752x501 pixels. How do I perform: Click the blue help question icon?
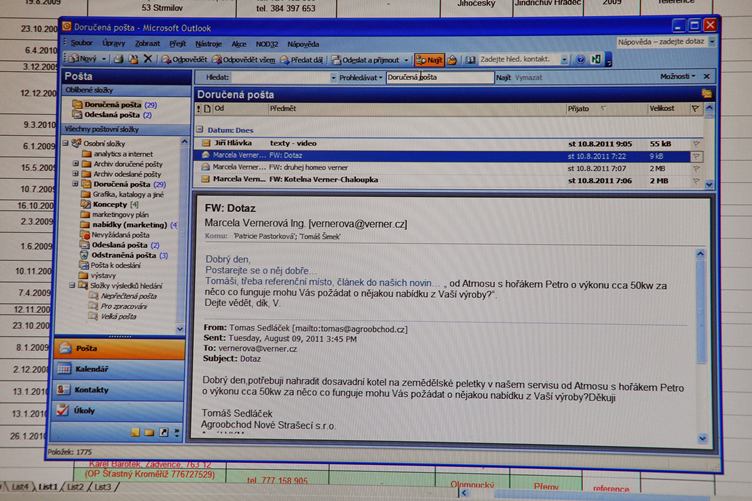(580, 59)
